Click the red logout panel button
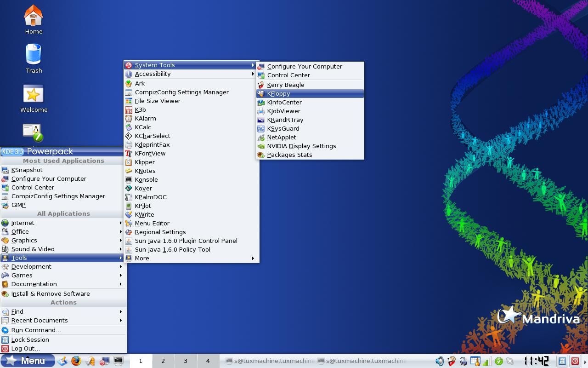The height and width of the screenshot is (368, 588). pos(575,361)
